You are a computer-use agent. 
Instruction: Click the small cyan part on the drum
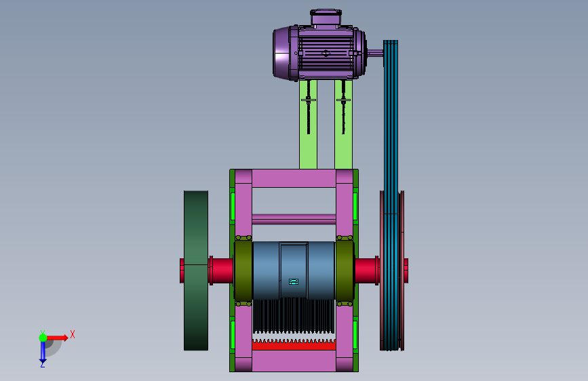pos(294,281)
